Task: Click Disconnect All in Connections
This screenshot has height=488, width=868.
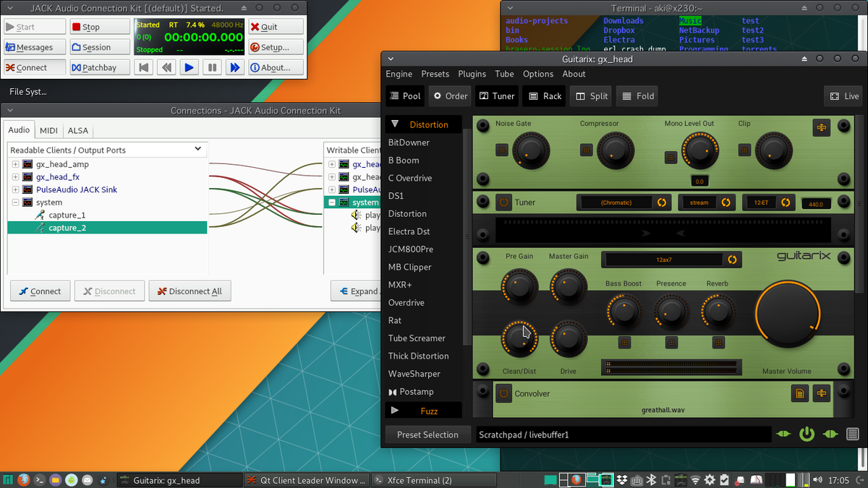Action: pyautogui.click(x=190, y=291)
